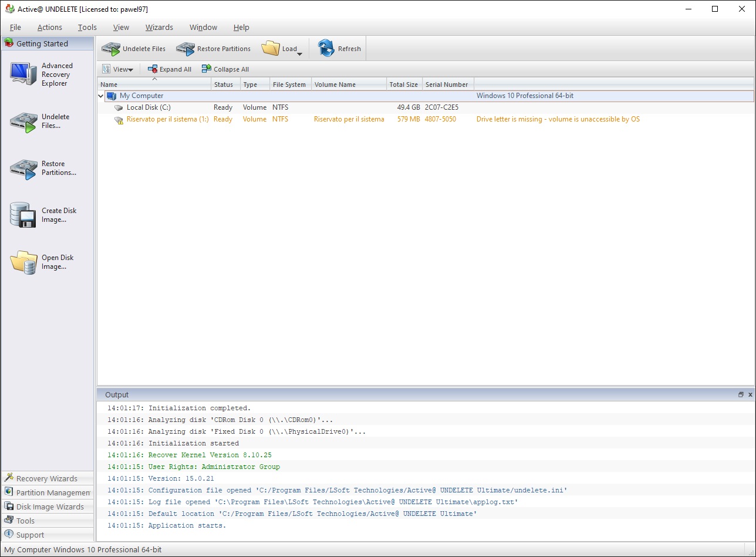Sort by File System column header
The image size is (756, 557).
tap(291, 85)
